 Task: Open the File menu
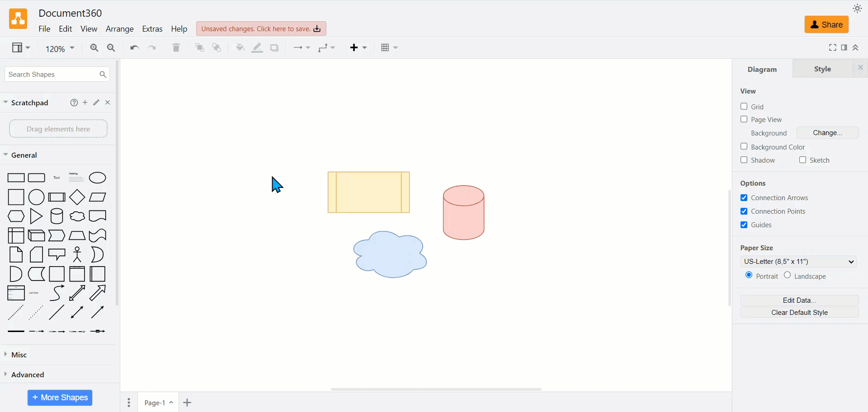(x=44, y=29)
